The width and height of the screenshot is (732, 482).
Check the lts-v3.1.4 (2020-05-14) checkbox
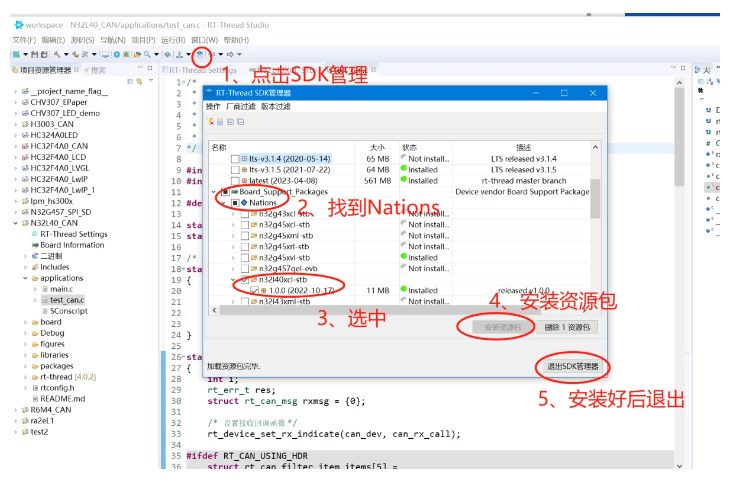click(x=235, y=159)
